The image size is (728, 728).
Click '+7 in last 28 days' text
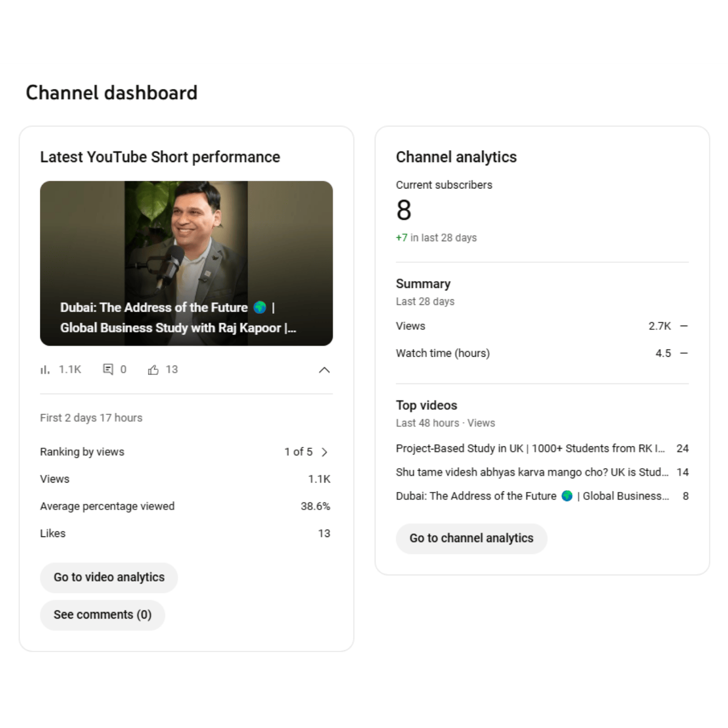[x=436, y=238]
